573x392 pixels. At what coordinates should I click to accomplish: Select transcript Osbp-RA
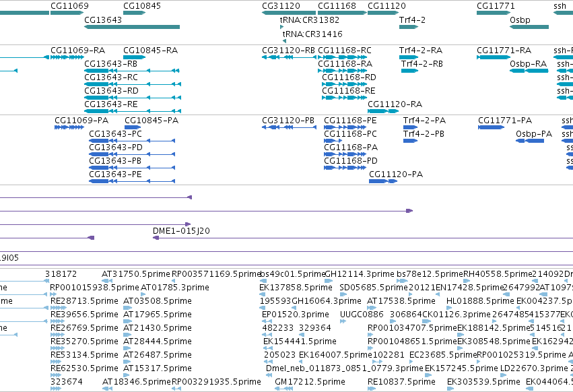click(529, 63)
